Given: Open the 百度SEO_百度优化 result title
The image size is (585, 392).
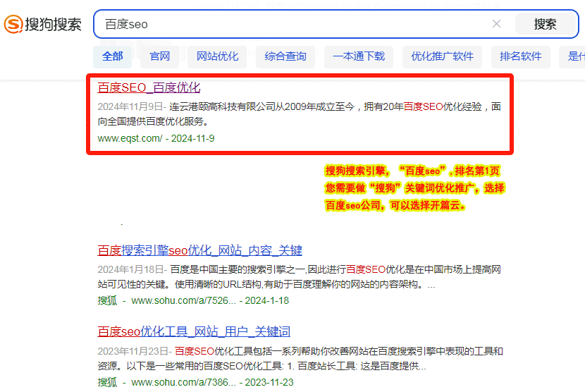Looking at the screenshot, I should point(149,87).
